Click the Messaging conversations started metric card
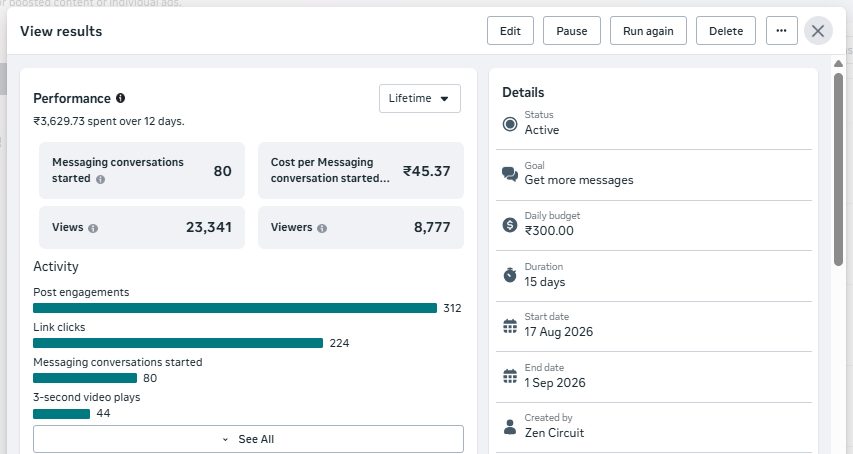 click(x=142, y=170)
